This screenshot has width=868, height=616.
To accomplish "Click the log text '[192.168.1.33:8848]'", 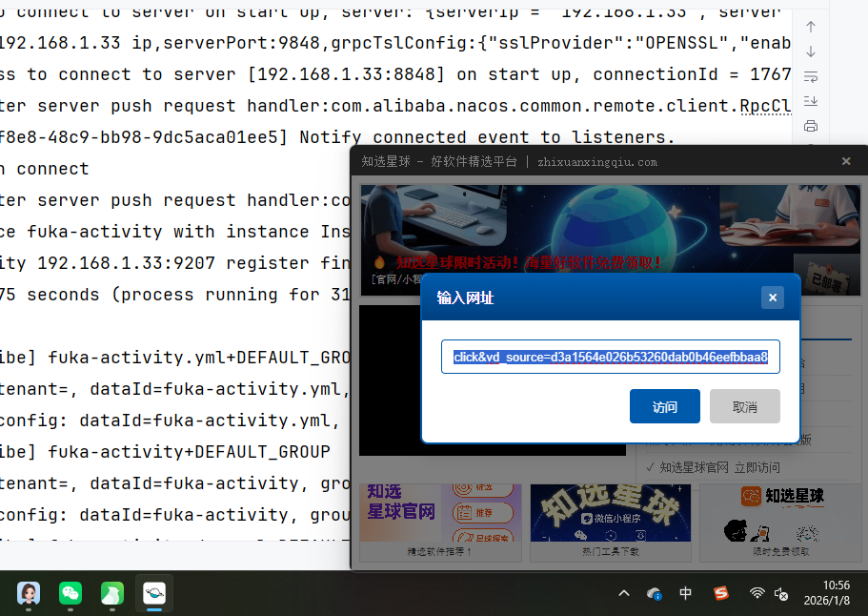I will tap(346, 74).
